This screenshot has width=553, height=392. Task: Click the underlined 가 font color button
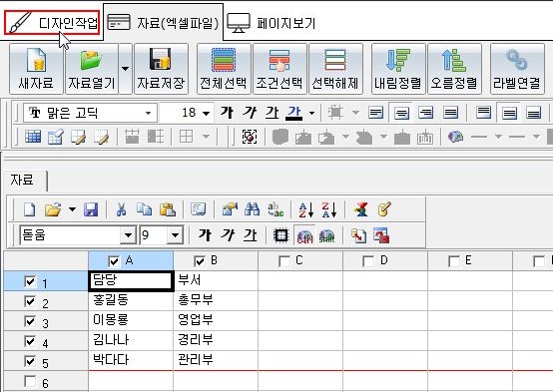pyautogui.click(x=294, y=113)
